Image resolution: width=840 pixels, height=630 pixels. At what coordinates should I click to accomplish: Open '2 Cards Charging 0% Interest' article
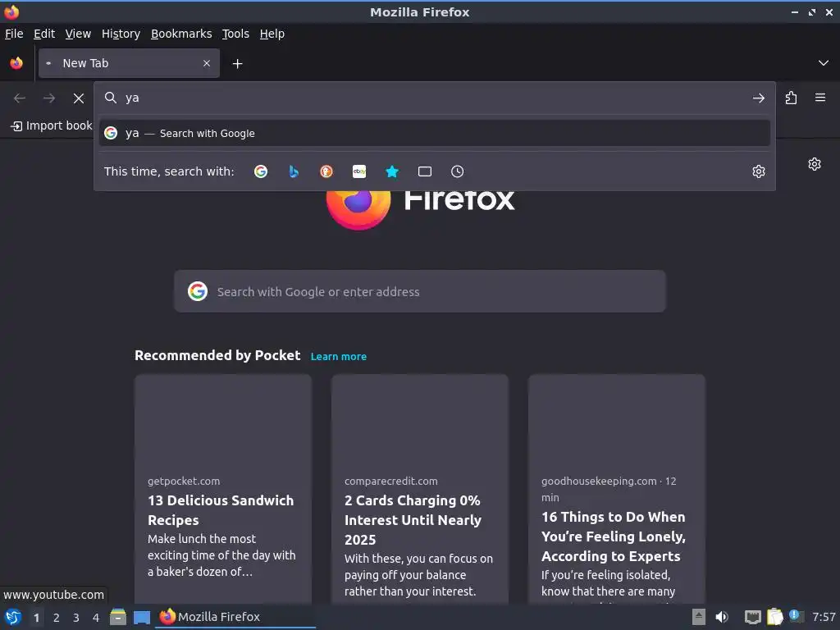413,519
